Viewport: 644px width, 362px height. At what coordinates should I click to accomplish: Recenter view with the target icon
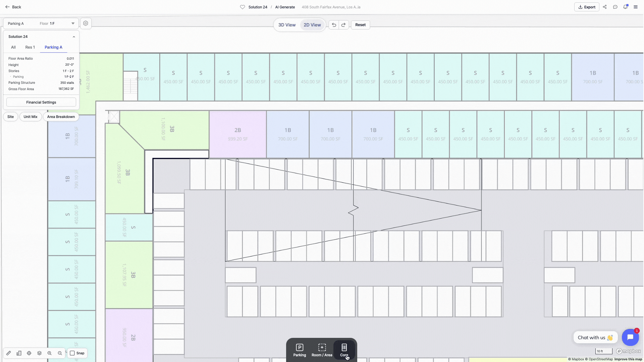point(29,353)
